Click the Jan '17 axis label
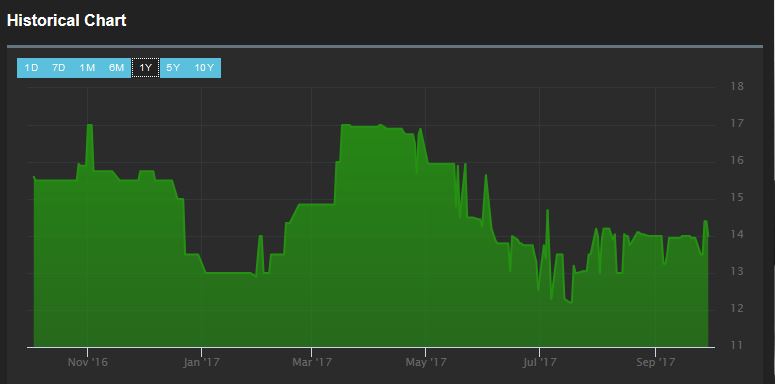This screenshot has height=384, width=775. coord(201,362)
